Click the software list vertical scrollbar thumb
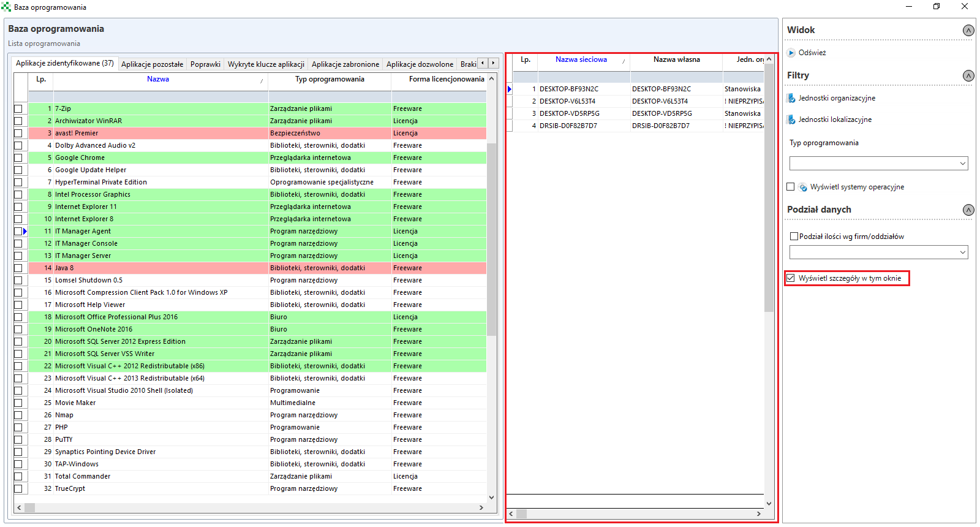Screen dimensions: 980x527 491,239
